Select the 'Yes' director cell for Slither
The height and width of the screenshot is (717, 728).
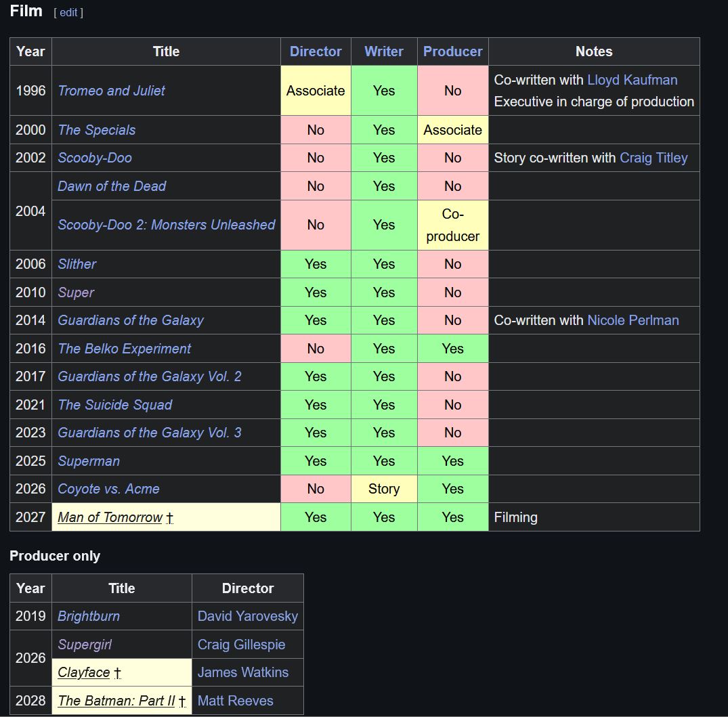click(316, 264)
